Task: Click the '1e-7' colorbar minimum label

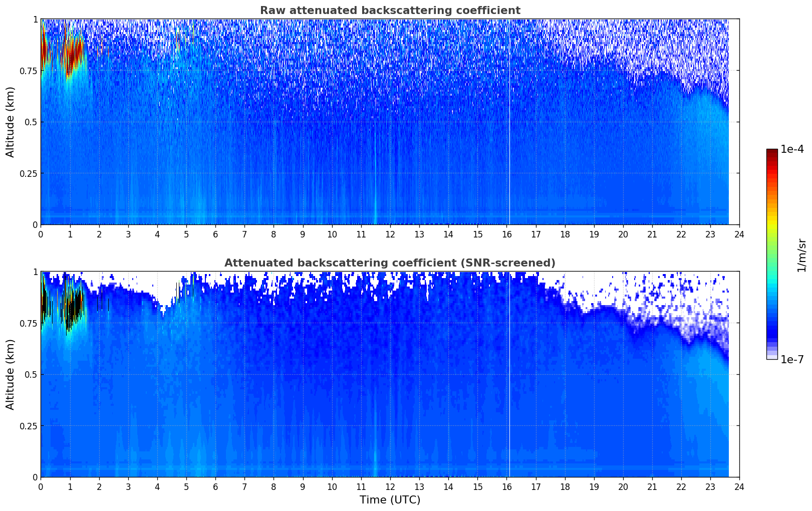Action: tap(792, 360)
